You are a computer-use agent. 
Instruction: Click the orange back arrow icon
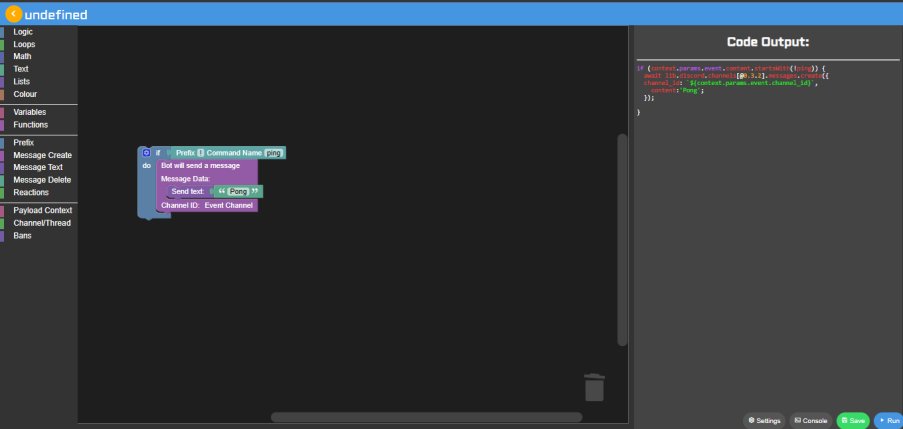pyautogui.click(x=13, y=13)
